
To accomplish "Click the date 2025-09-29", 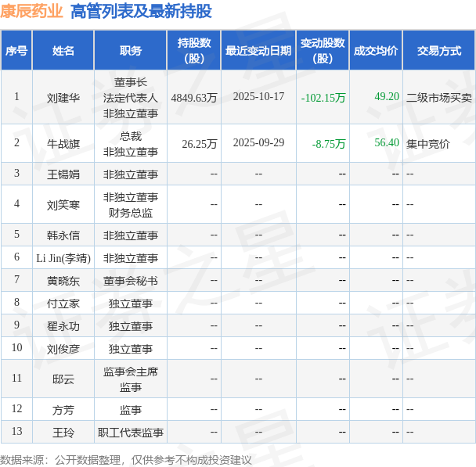I will tap(258, 143).
